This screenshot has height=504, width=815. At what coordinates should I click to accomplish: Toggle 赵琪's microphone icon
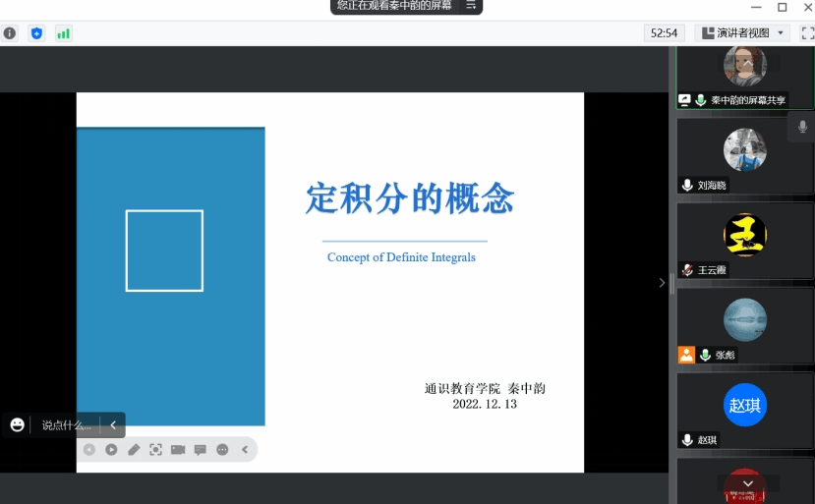[x=687, y=439]
